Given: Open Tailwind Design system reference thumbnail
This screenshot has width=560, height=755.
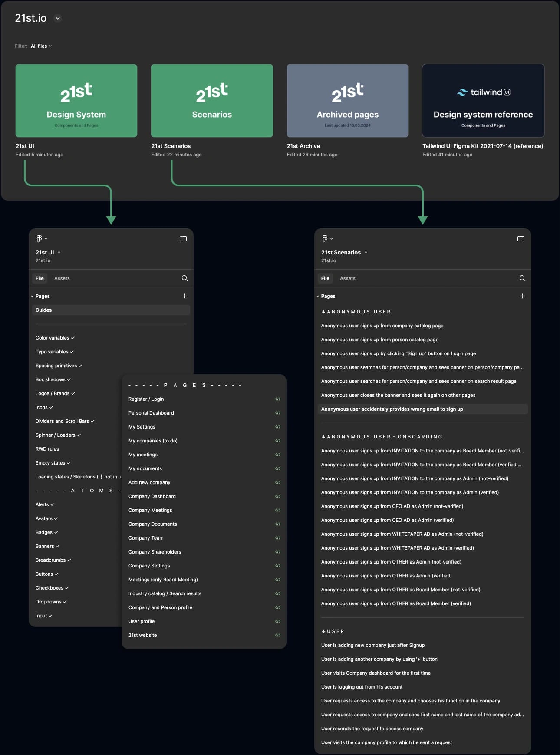Looking at the screenshot, I should 483,101.
